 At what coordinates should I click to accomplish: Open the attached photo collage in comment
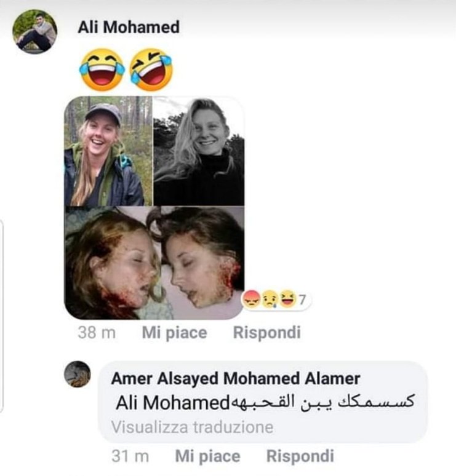tap(154, 208)
